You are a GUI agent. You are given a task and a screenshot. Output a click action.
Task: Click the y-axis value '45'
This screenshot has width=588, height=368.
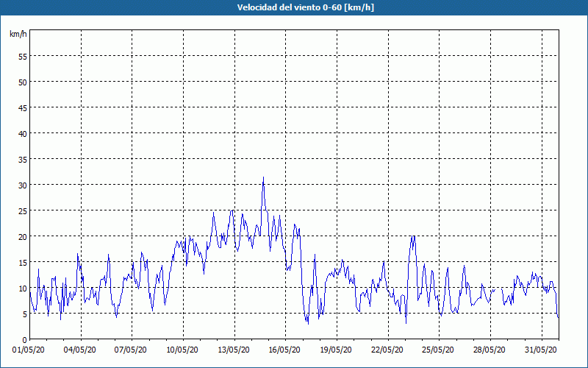(x=23, y=107)
